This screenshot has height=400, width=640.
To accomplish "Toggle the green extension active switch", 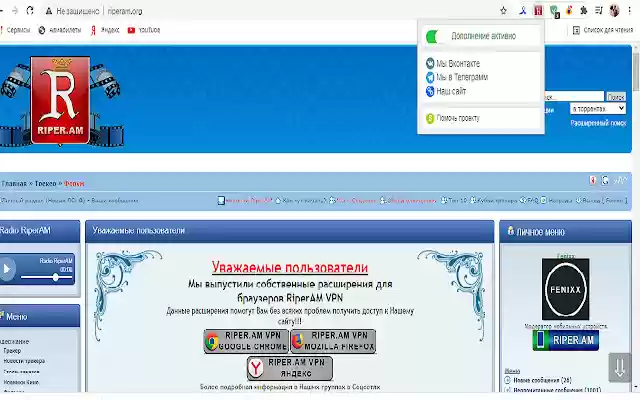I will tap(433, 37).
